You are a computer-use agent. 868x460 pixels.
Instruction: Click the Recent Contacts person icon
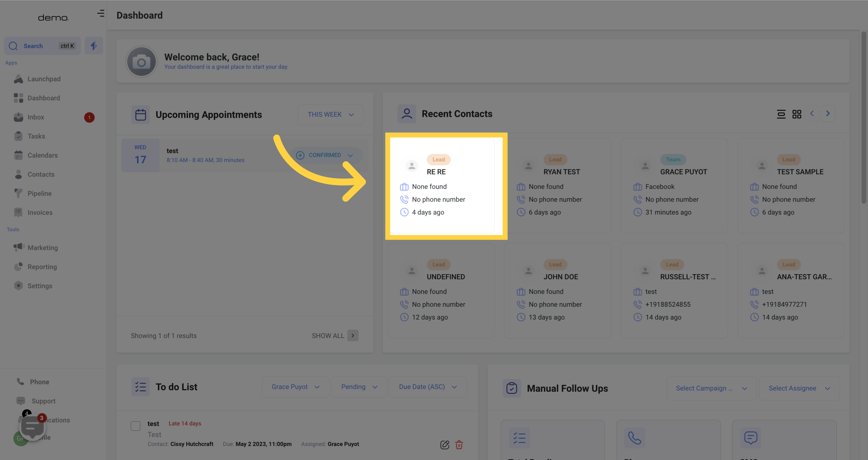(x=407, y=114)
